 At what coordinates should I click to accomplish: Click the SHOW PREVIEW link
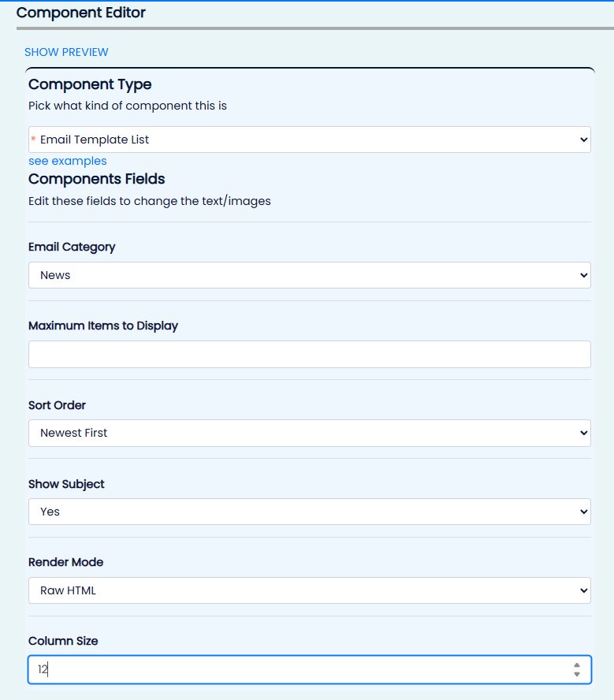(66, 52)
